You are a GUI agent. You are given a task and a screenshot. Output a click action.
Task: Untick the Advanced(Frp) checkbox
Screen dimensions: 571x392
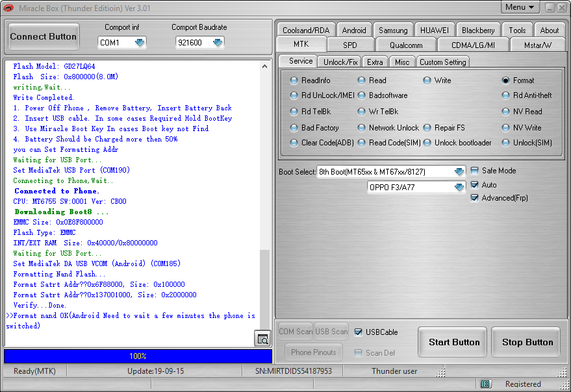pos(474,198)
